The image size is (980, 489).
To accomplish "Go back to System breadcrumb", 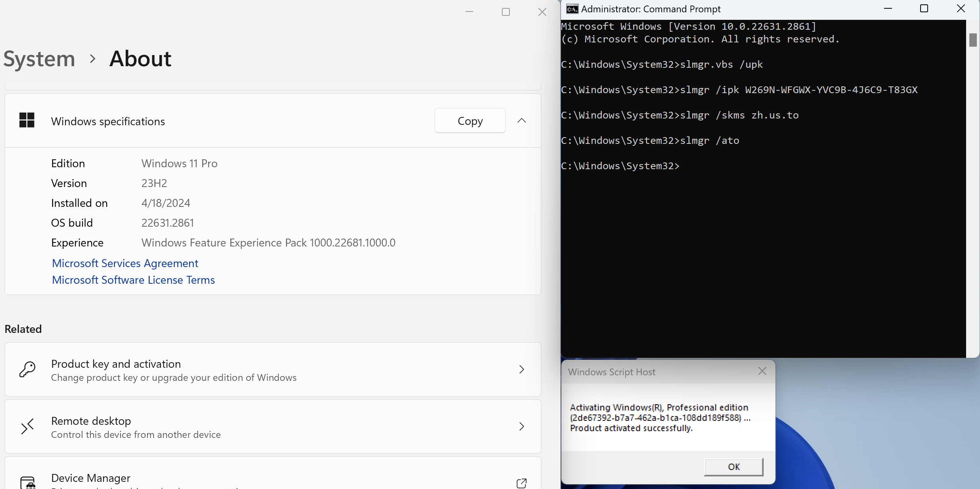I will [x=39, y=59].
